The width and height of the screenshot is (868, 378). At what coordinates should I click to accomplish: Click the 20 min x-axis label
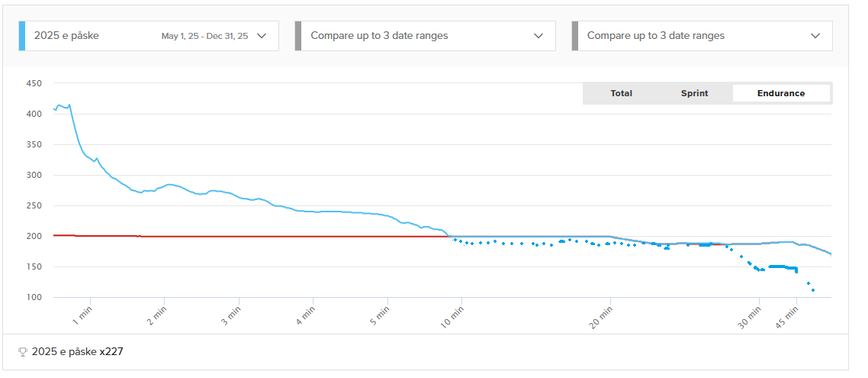(602, 316)
